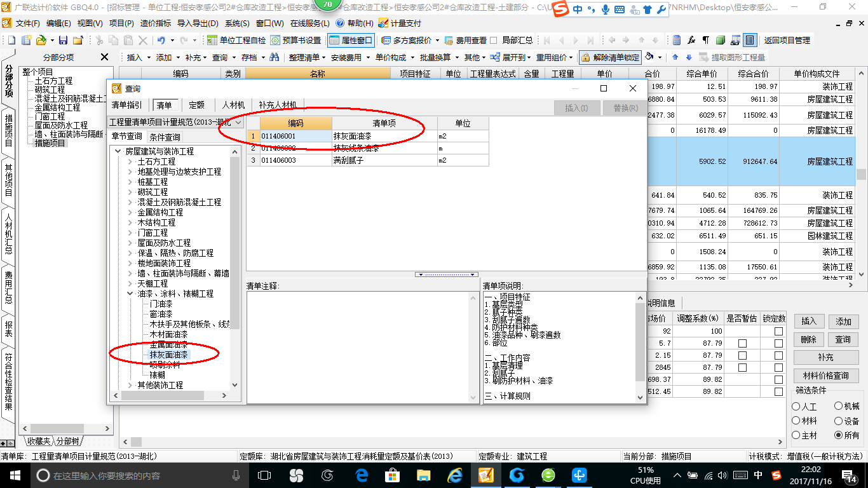Click the paragraph mark icon
This screenshot has width=868, height=488.
click(x=706, y=40)
